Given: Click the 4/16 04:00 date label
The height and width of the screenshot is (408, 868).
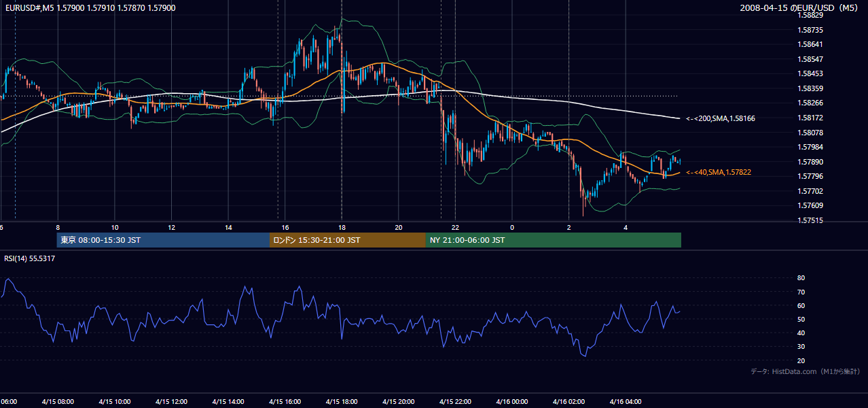Looking at the screenshot, I should pos(626,402).
